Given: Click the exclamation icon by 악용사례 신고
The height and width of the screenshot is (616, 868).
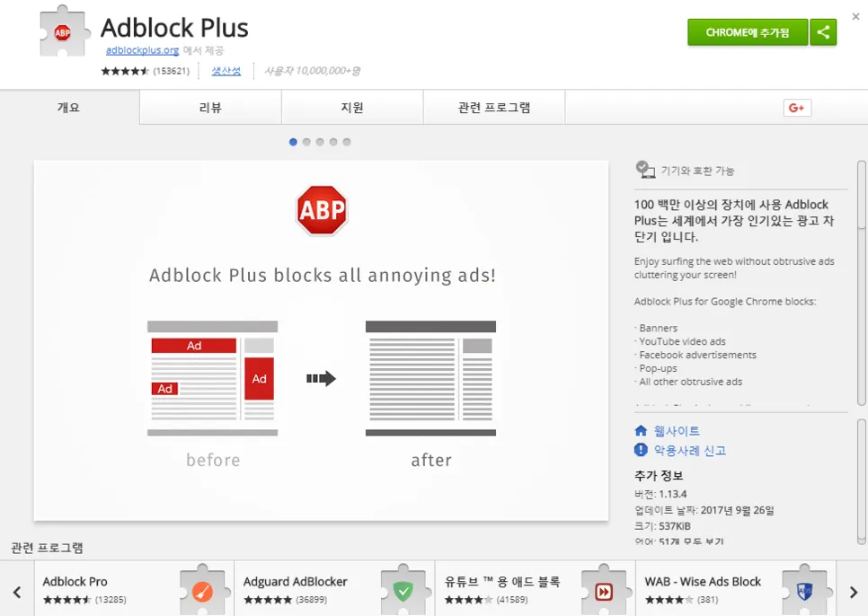Looking at the screenshot, I should [641, 450].
